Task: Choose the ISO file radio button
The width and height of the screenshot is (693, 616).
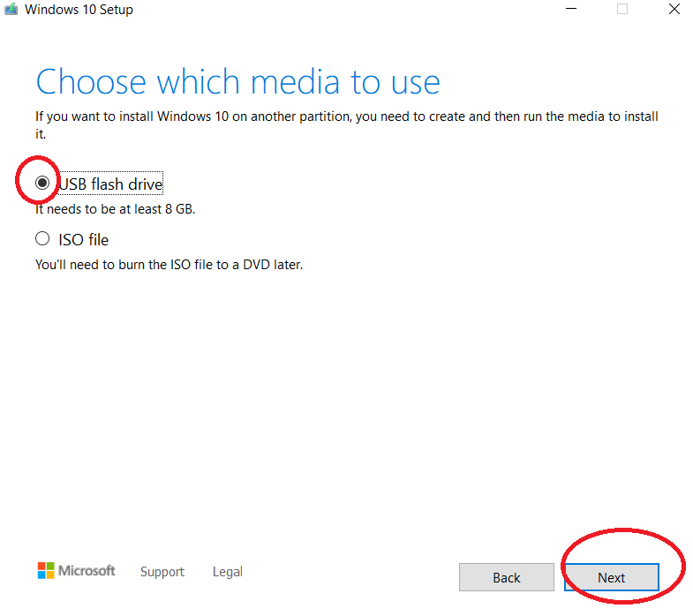Action: pyautogui.click(x=42, y=238)
